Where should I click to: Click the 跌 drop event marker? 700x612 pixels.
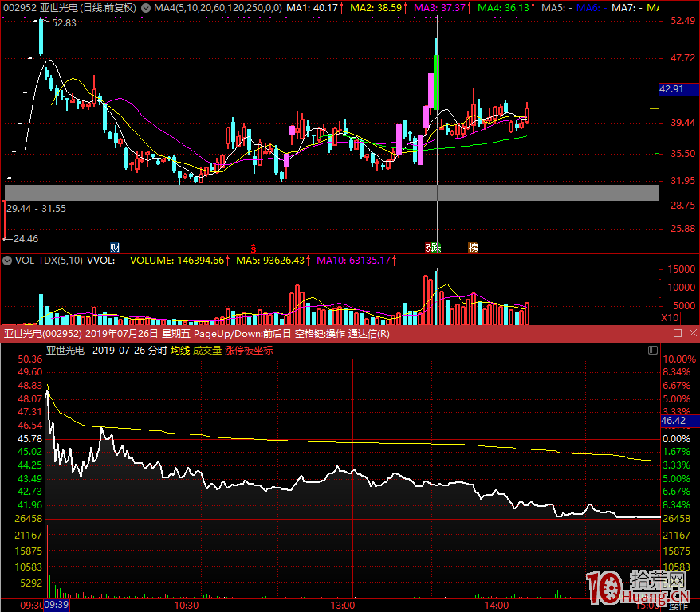coord(435,247)
